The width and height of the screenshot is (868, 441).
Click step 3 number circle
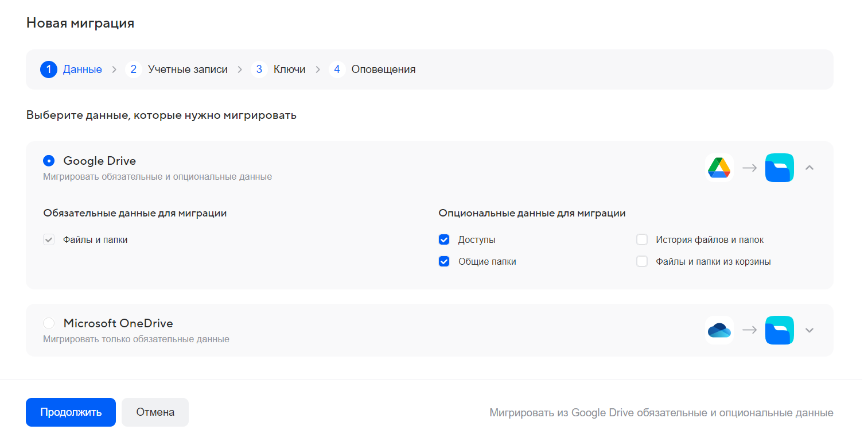click(x=259, y=69)
